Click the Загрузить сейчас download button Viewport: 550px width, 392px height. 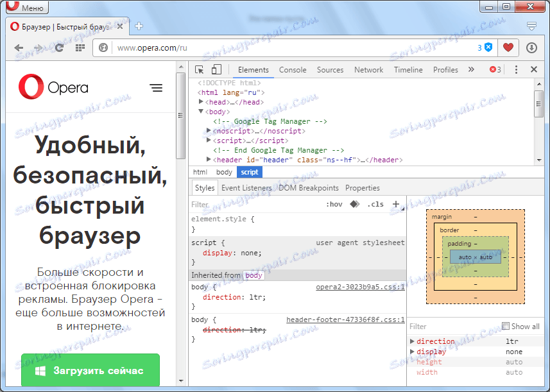[90, 370]
